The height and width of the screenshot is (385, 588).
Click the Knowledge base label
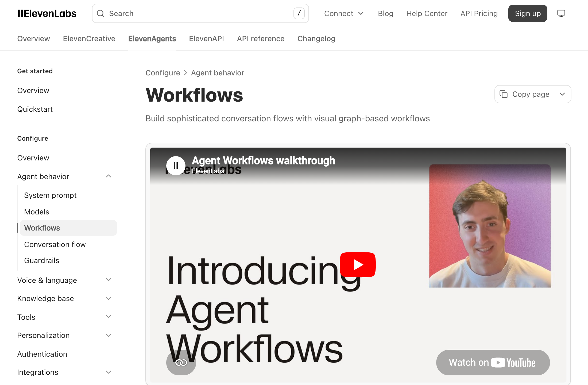(x=45, y=298)
